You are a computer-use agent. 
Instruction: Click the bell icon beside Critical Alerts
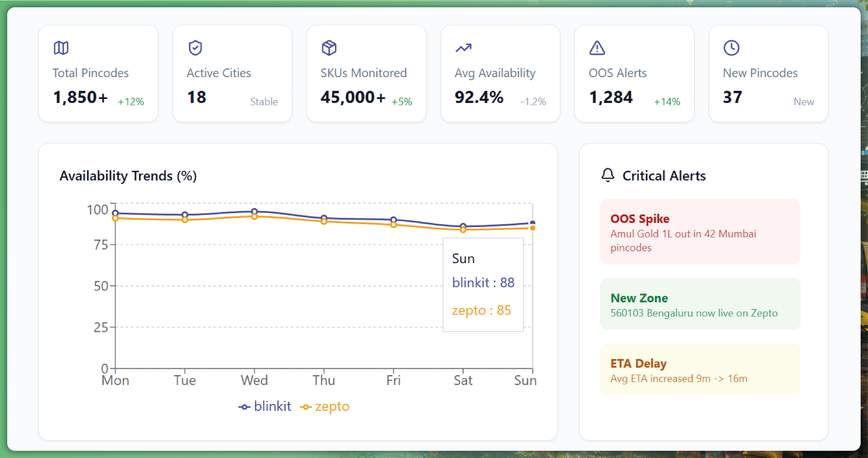[608, 175]
